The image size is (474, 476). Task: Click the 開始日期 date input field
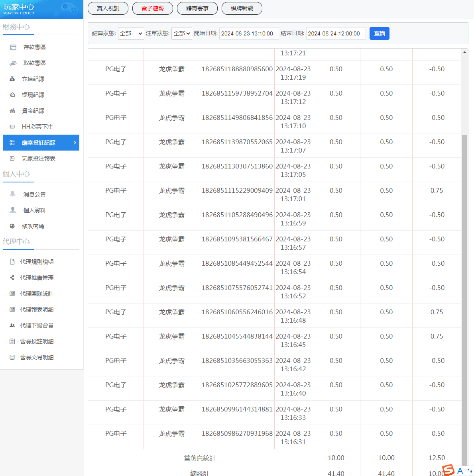point(249,33)
